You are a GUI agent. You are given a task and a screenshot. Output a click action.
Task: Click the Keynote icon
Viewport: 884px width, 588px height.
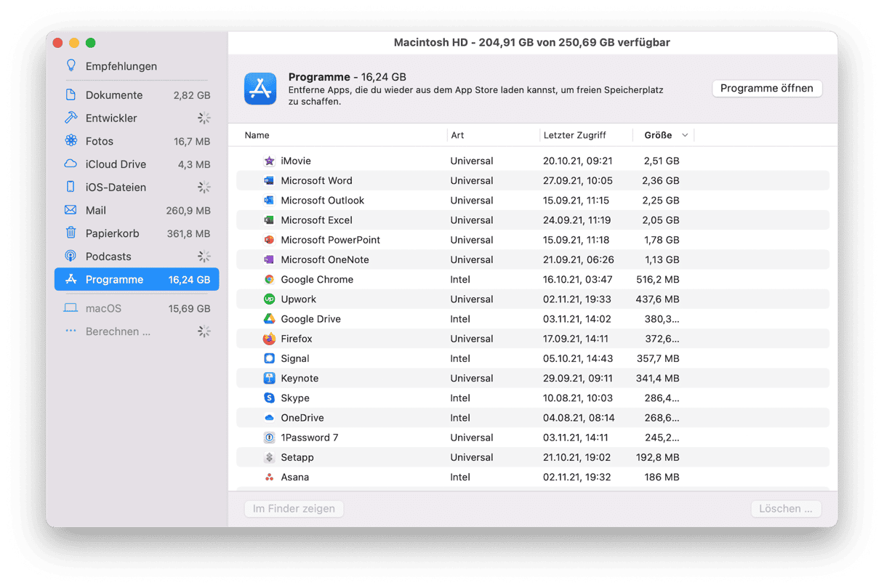point(269,378)
